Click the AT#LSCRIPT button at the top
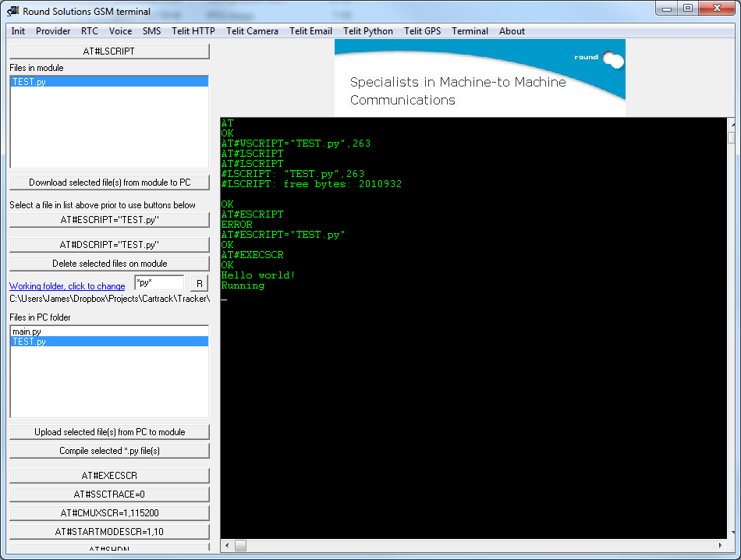The image size is (741, 560). click(x=109, y=51)
